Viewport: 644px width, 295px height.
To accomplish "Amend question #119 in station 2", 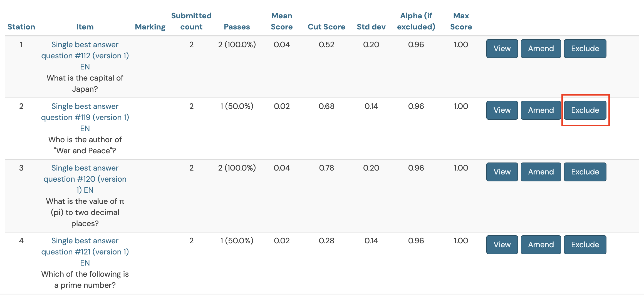I will (x=541, y=110).
